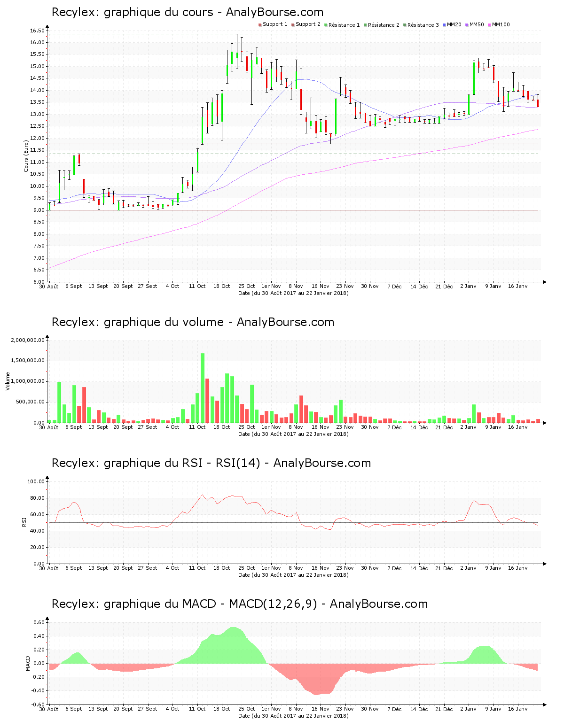The image size is (564, 728).
Task: Click the 'RSI' y-axis label
Action: [24, 522]
